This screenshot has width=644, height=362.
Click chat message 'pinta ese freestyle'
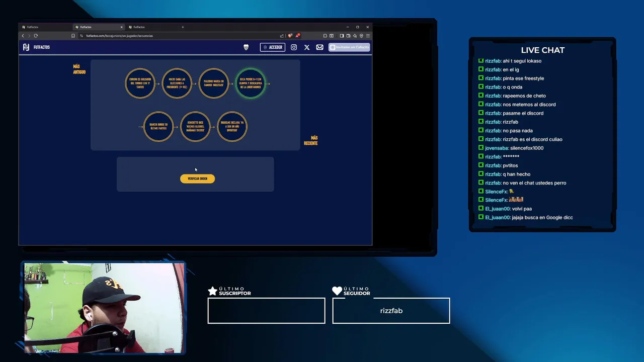click(523, 78)
